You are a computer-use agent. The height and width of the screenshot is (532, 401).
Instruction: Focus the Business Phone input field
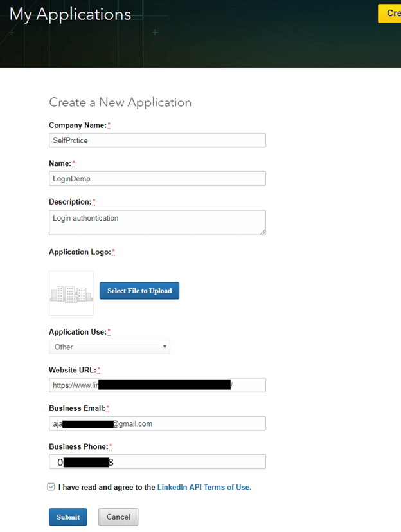coord(157,462)
